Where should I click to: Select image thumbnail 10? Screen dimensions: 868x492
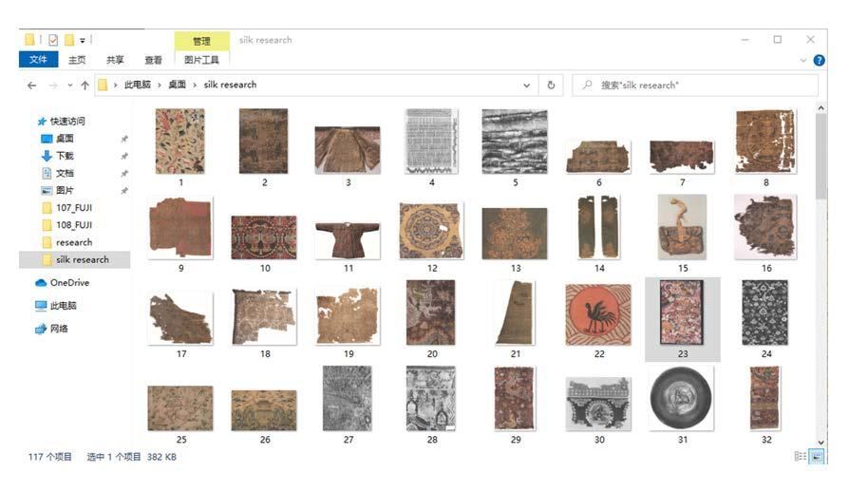[264, 237]
